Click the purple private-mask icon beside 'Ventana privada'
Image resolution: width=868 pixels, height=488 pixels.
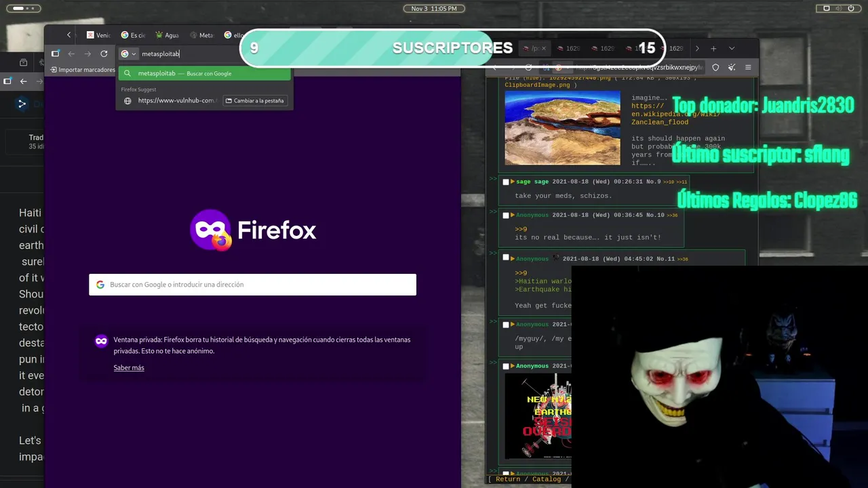[x=101, y=341]
